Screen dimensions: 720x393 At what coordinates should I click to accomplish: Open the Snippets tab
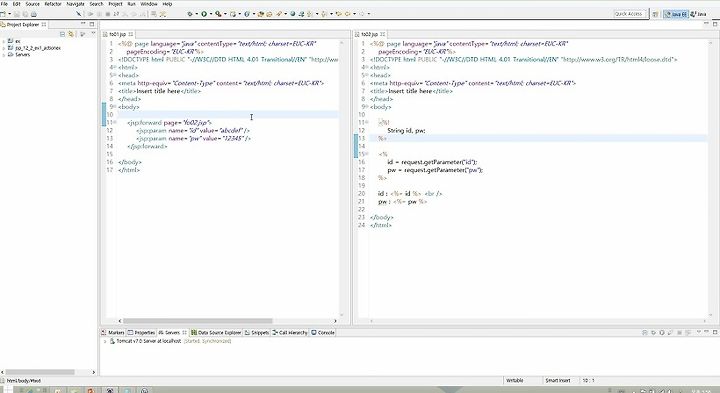point(257,332)
